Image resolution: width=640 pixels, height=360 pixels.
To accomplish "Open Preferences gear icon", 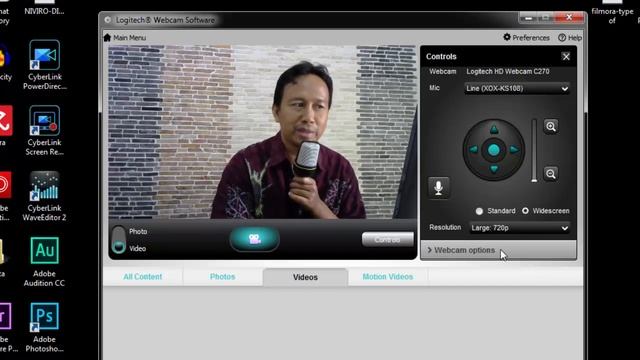I will tap(507, 37).
